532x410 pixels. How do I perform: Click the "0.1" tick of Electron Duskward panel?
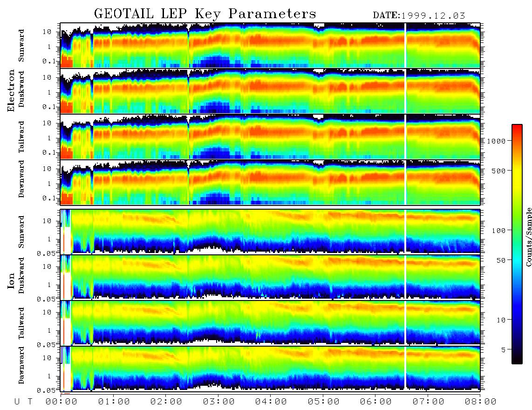click(49, 107)
